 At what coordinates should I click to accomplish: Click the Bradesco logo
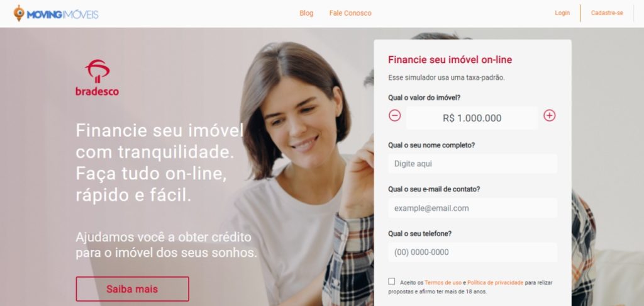pos(97,77)
